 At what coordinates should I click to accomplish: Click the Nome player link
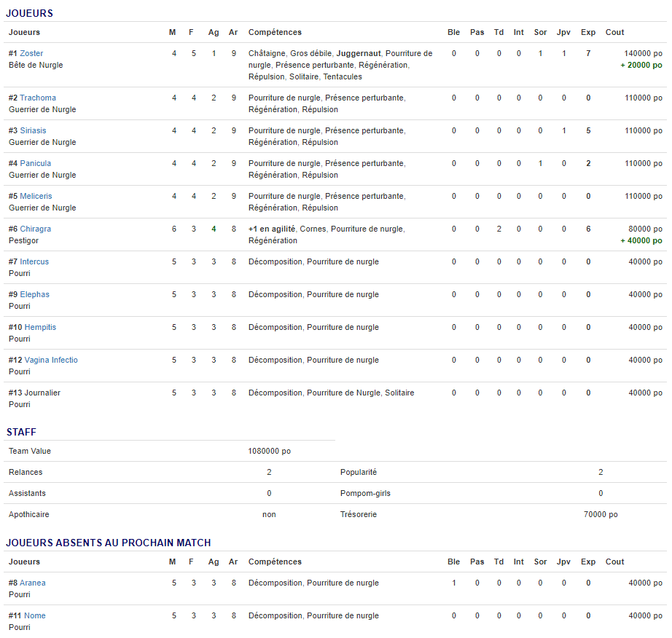[x=35, y=615]
